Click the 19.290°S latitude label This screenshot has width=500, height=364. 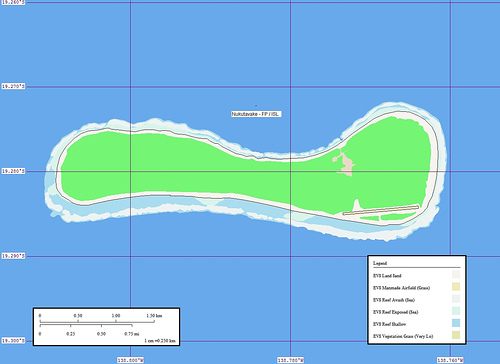point(13,256)
